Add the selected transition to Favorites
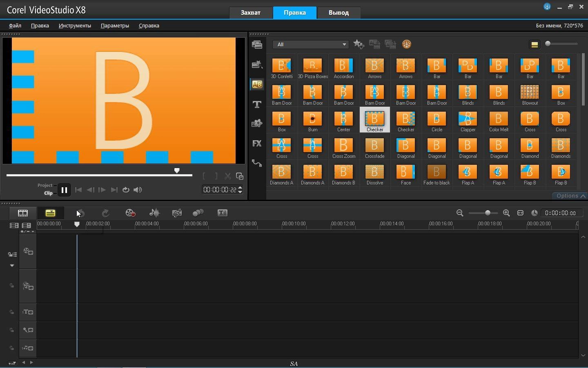This screenshot has width=588, height=368. click(x=359, y=44)
